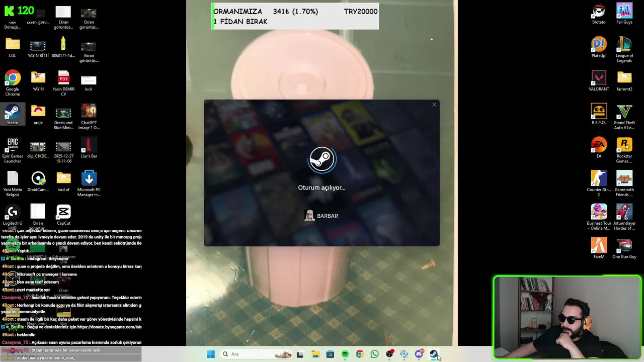
Task: Open WhatsApp from the taskbar
Action: tap(374, 354)
